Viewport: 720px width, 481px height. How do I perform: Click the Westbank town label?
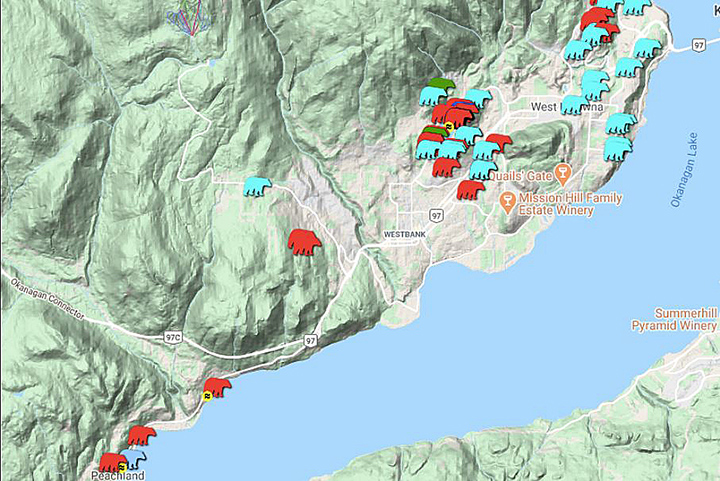404,234
